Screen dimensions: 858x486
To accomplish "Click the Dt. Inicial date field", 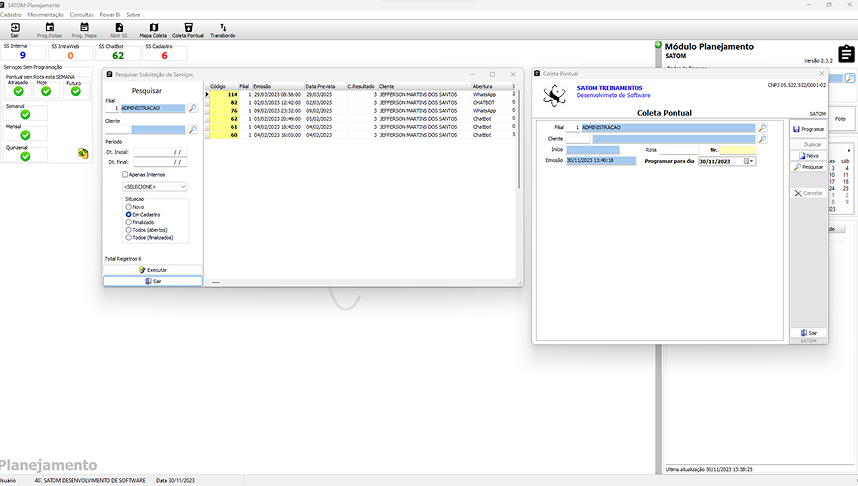I will [x=160, y=151].
